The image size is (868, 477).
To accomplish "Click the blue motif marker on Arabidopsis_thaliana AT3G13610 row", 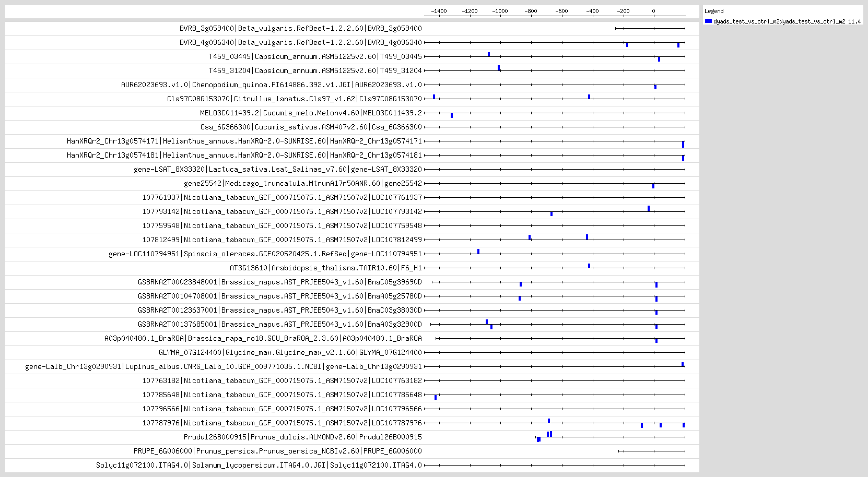I will click(589, 266).
